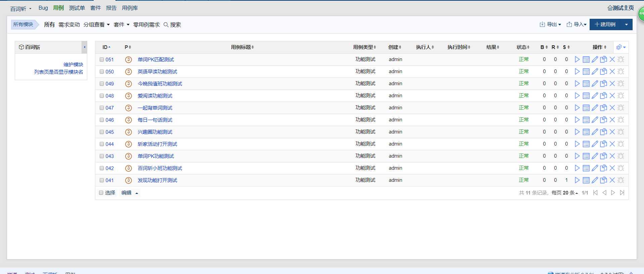This screenshot has width=644, height=274.
Task: Open the 报告 tab
Action: click(111, 8)
